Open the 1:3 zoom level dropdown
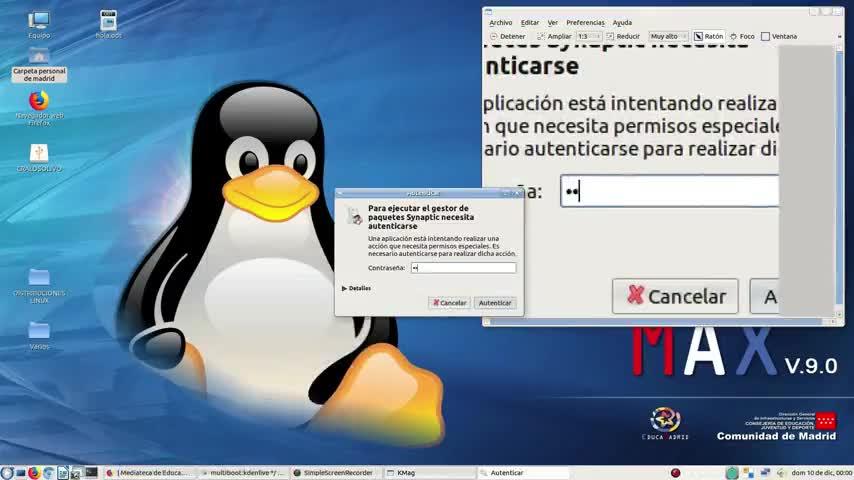Screen dimensions: 854x480 [x=588, y=37]
